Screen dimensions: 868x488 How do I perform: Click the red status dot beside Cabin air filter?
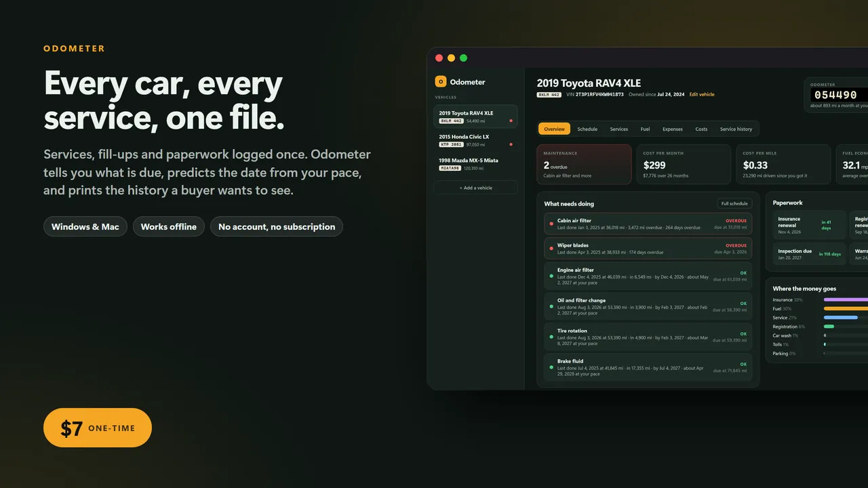[x=551, y=224]
